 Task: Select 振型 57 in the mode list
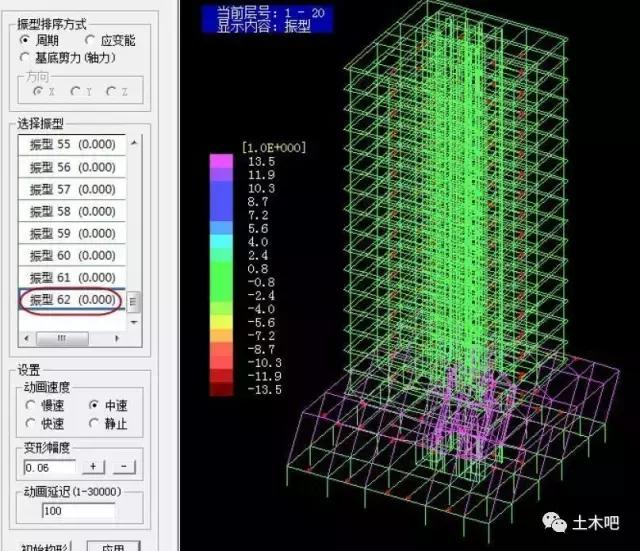72,189
